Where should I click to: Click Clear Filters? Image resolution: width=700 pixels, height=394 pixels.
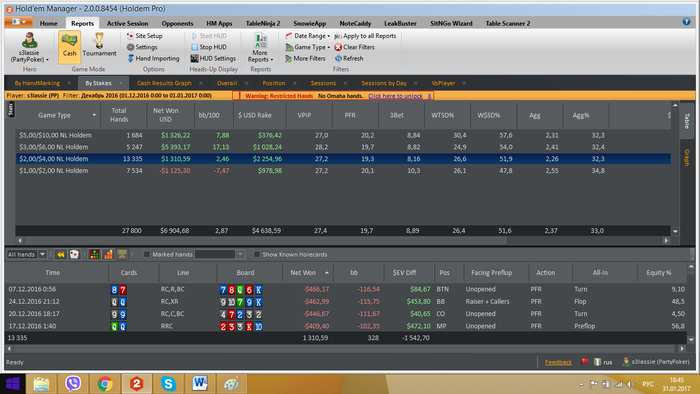click(354, 47)
